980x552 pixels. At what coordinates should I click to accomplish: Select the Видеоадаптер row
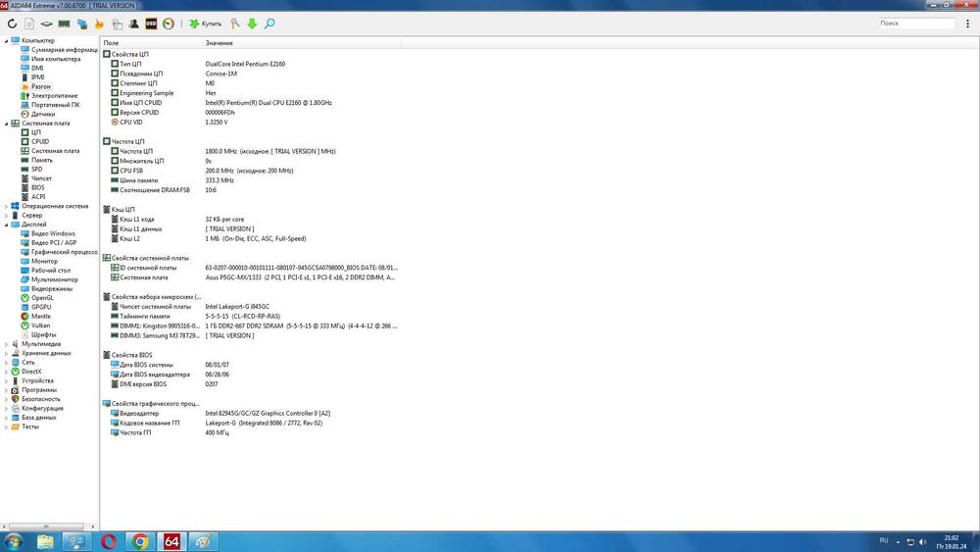[x=250, y=413]
